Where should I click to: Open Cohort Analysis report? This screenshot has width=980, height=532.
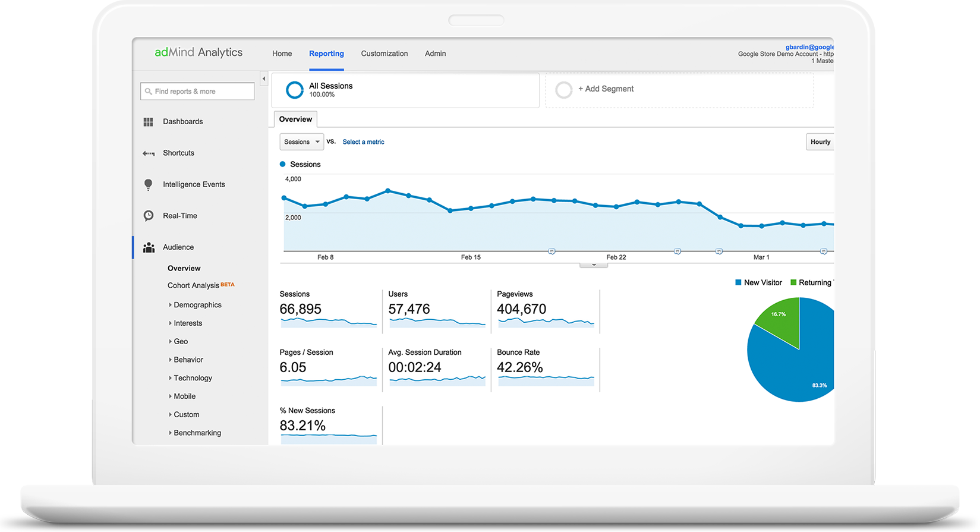point(193,286)
